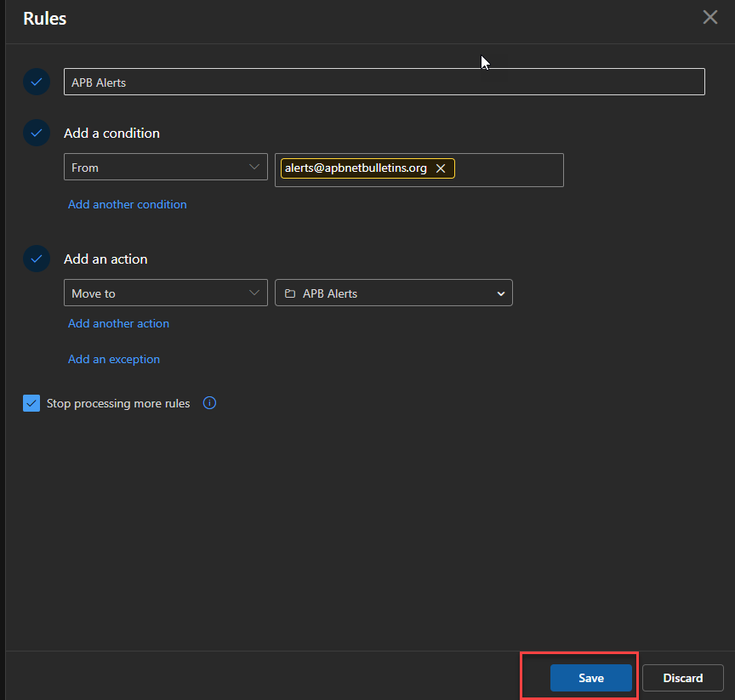This screenshot has height=700, width=735.
Task: Open info about stop processing more rules
Action: pyautogui.click(x=209, y=403)
